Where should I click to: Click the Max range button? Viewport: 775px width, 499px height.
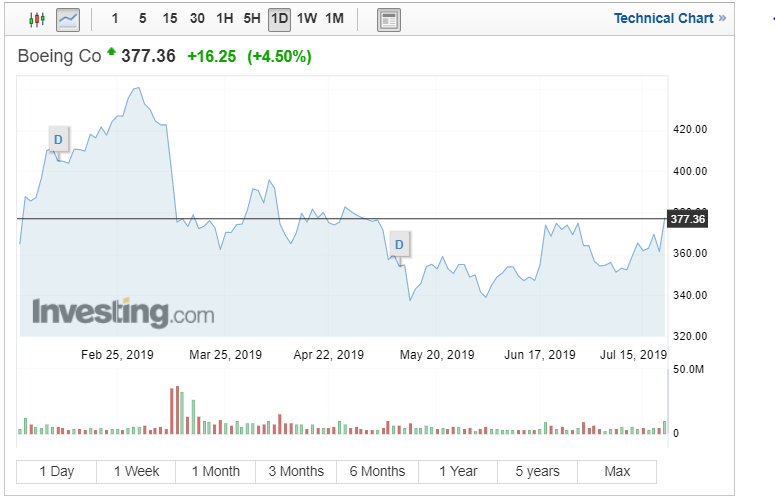[x=617, y=471]
